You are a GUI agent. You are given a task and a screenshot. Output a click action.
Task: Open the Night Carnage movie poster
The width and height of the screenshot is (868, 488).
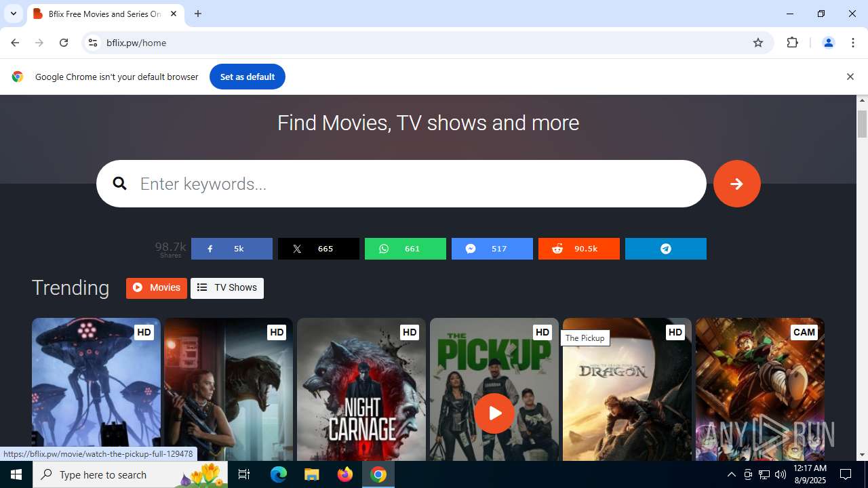361,390
